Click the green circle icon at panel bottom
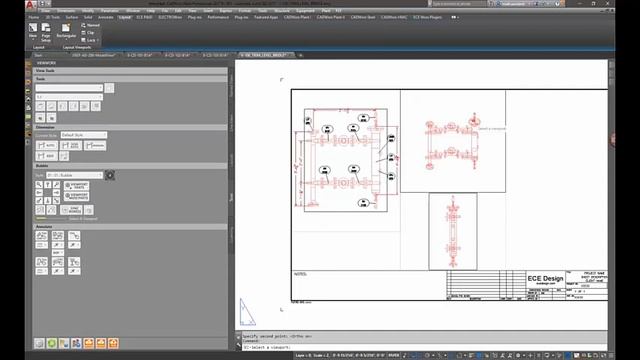The image size is (640, 360). click(51, 343)
